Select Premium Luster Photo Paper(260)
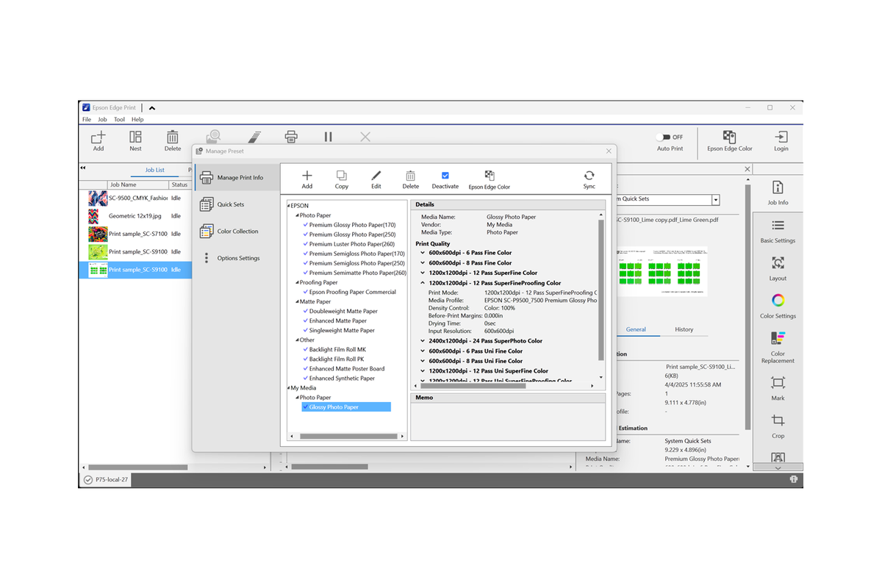 pos(352,244)
